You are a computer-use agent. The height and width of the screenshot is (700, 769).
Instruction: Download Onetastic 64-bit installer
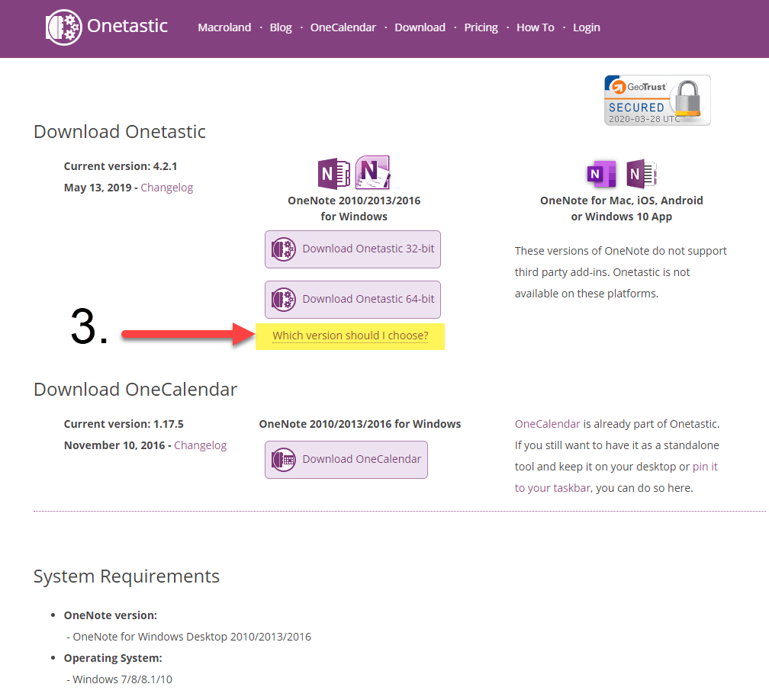pos(352,300)
